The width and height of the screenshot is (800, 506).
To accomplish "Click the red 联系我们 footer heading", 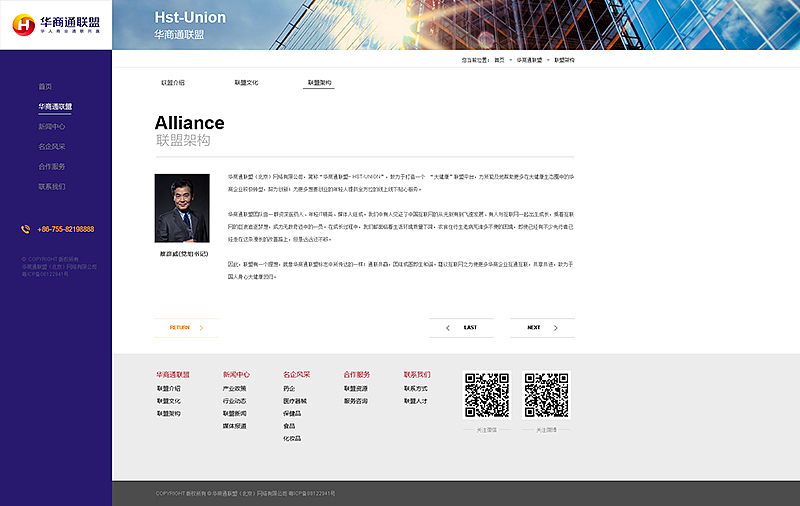I will 417,374.
